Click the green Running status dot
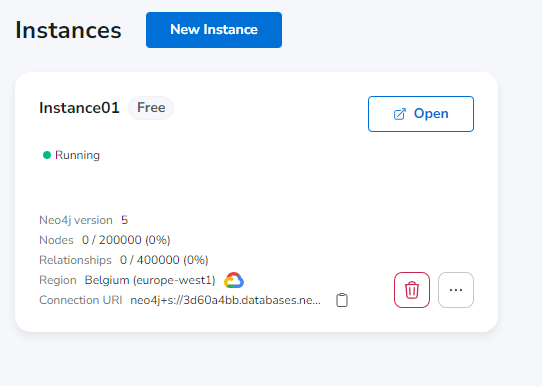The image size is (542, 386). [x=47, y=155]
